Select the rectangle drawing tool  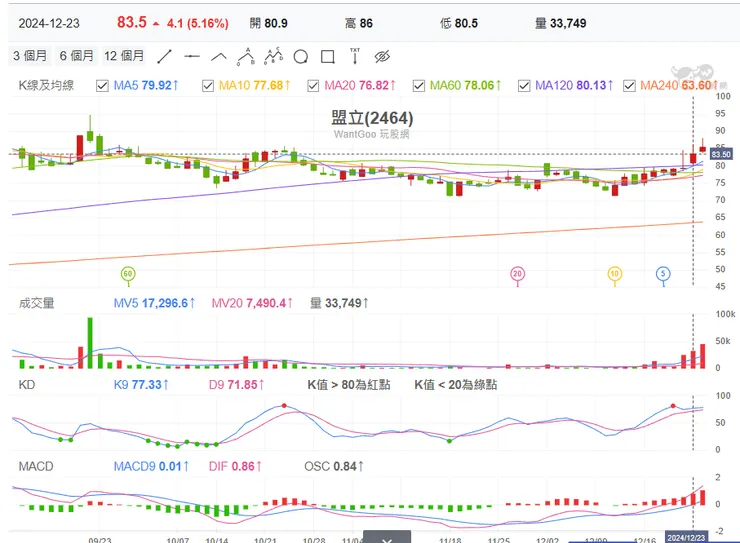coord(328,57)
